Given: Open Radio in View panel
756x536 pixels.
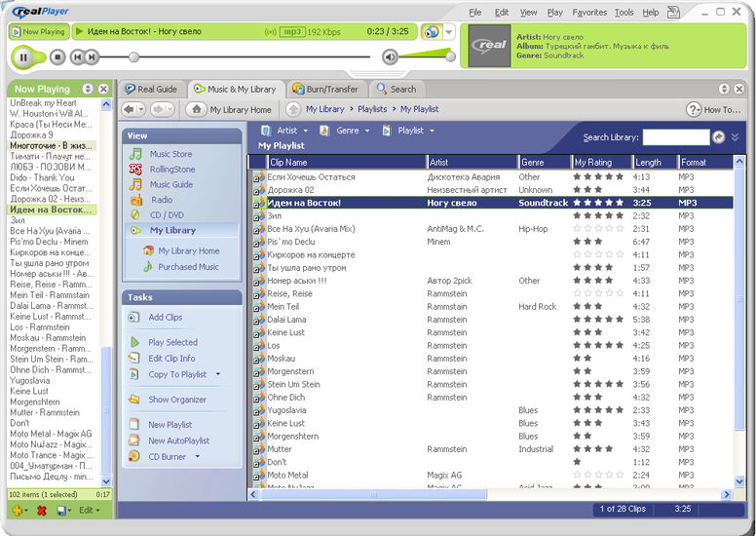Looking at the screenshot, I should (162, 200).
